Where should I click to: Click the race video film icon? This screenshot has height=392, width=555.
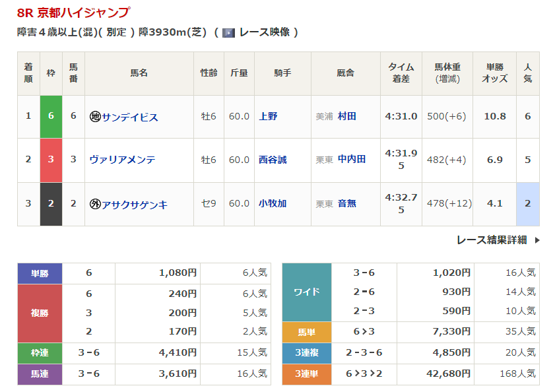(x=228, y=32)
